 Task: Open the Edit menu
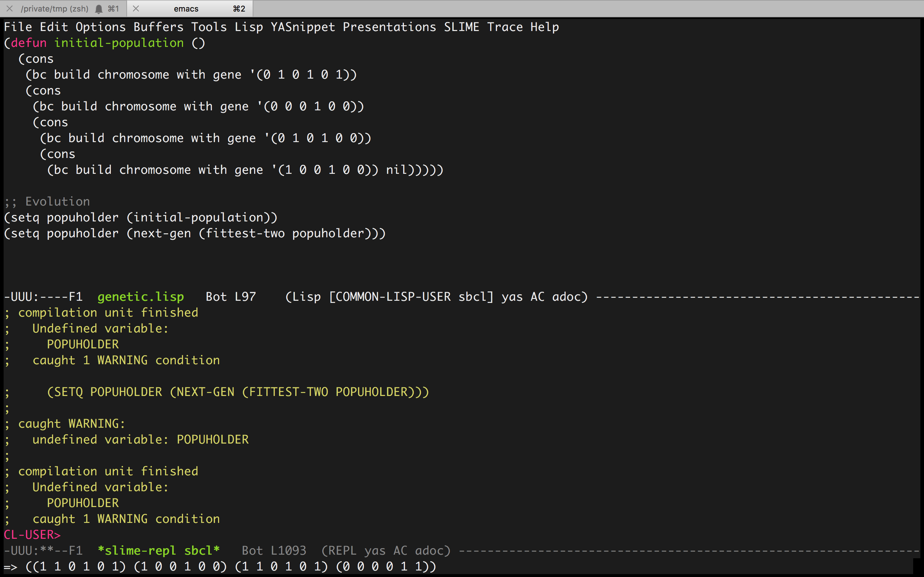[54, 27]
